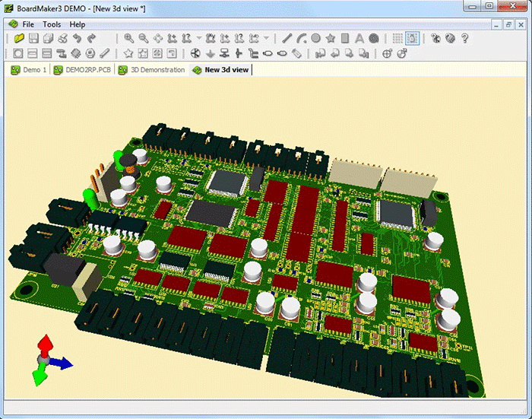Open the Tools menu
The image size is (532, 419).
(52, 24)
